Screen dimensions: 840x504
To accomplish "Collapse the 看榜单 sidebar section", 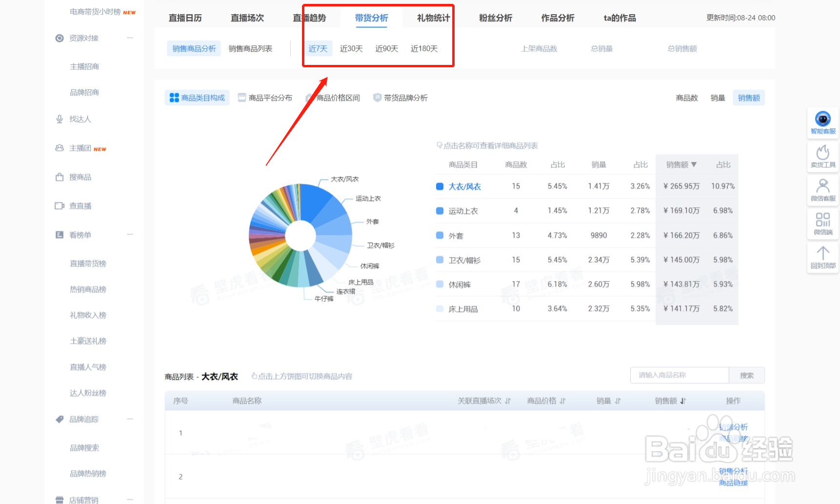I will tap(130, 235).
